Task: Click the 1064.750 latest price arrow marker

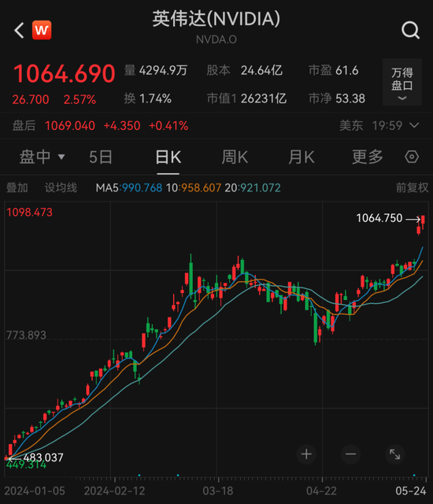Action: tap(388, 218)
